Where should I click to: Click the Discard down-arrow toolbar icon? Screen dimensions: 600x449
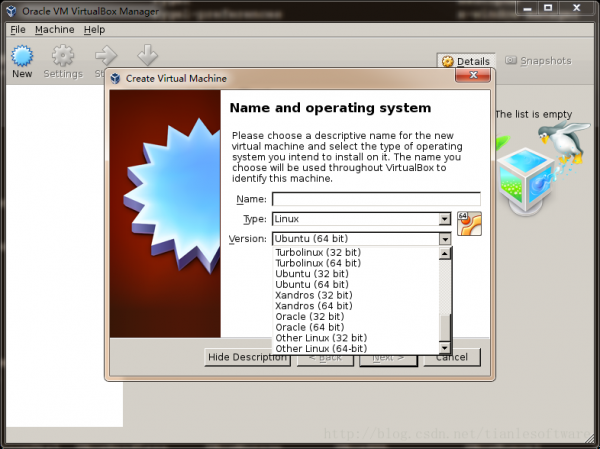pos(147,55)
